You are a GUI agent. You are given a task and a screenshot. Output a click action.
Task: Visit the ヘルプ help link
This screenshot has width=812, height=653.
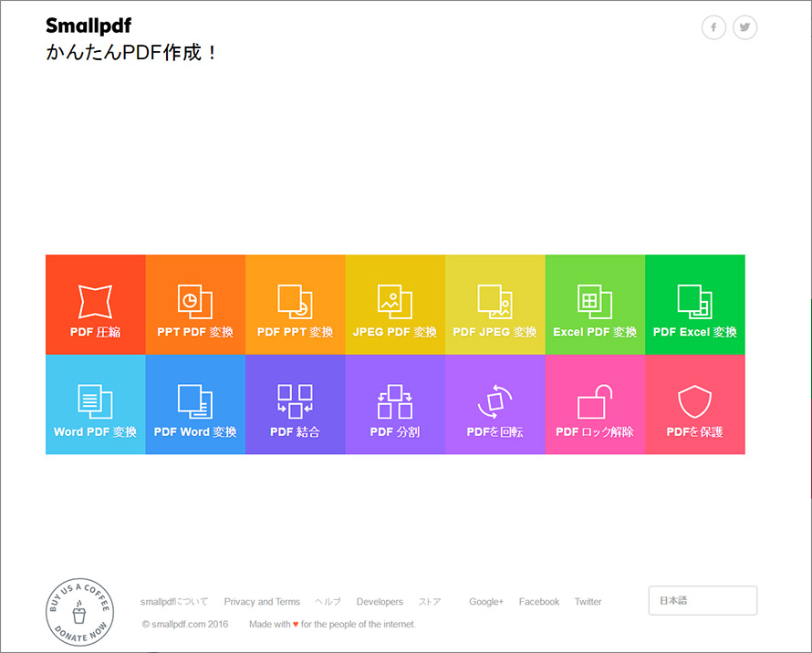328,602
